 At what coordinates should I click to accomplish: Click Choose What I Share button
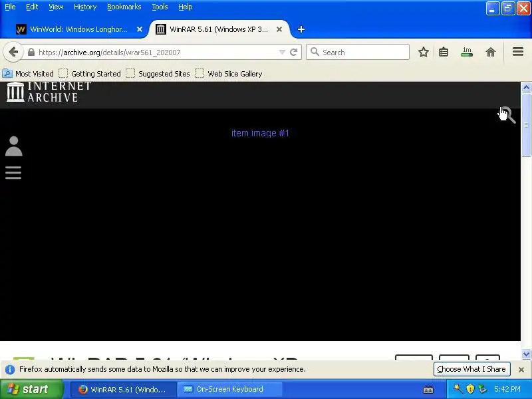pyautogui.click(x=471, y=369)
